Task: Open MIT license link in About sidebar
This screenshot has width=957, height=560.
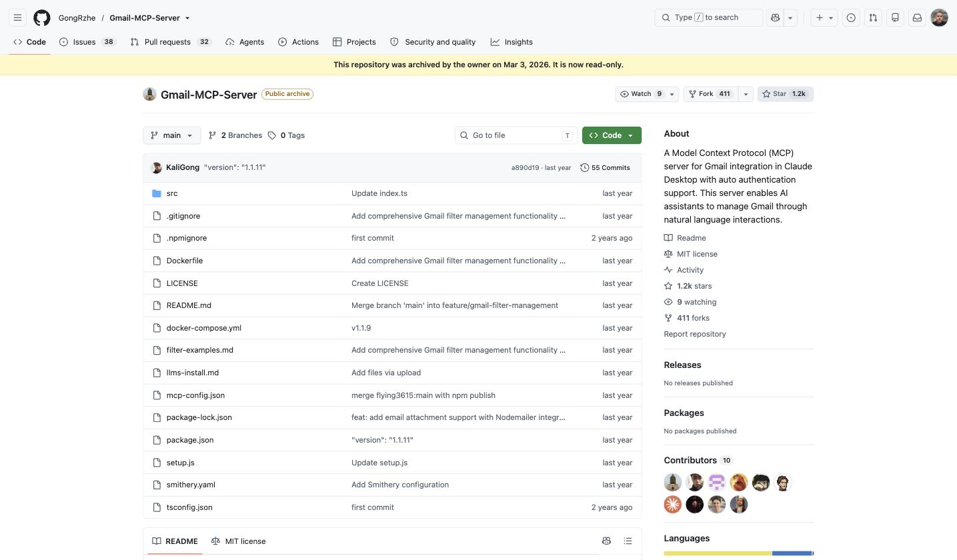Action: (x=691, y=254)
